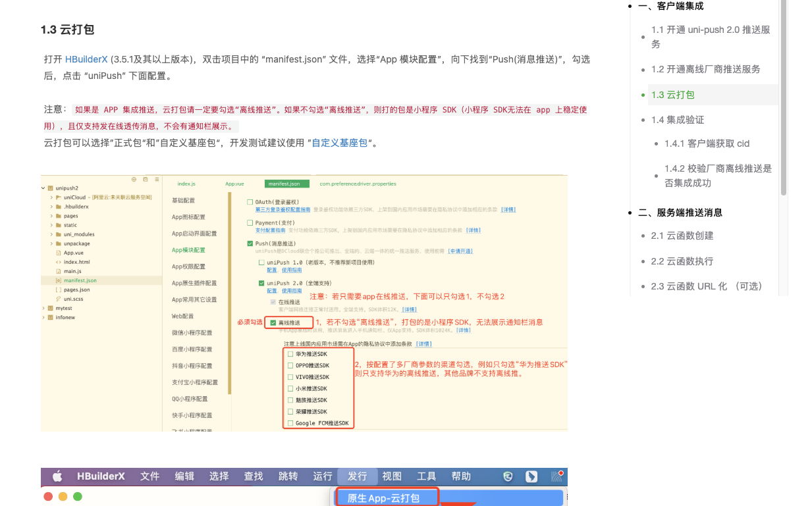Go to 1.4 集成验证 in contents
The image size is (812, 506).
(678, 120)
